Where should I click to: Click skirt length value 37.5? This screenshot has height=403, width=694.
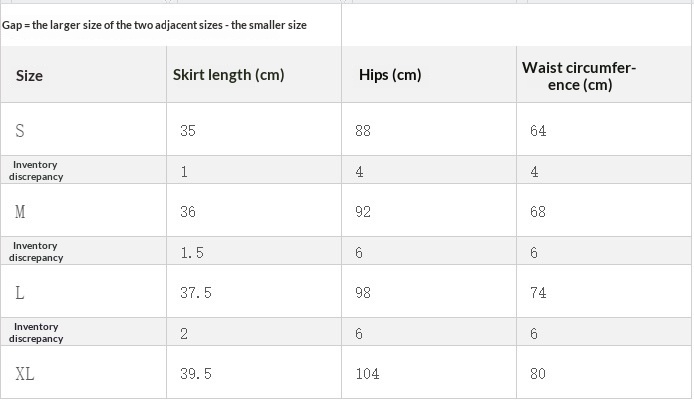point(196,292)
